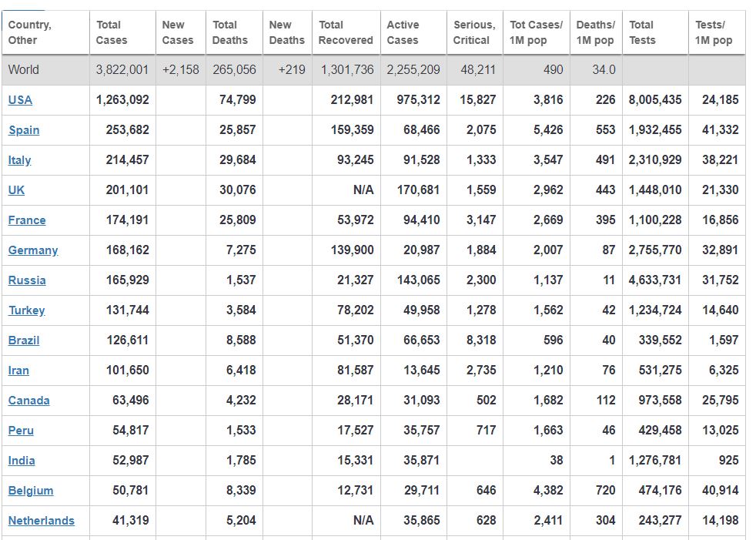Select the World row label
Screen dimensions: 756x540
coord(24,69)
